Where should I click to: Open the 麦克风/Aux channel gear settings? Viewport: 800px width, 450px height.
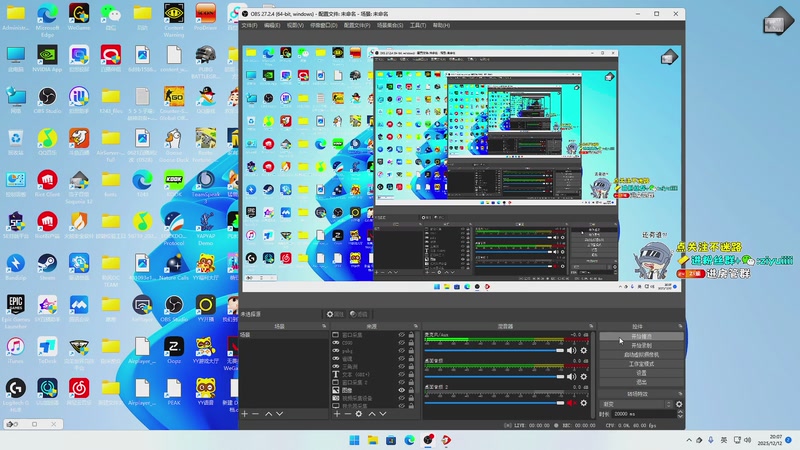584,351
